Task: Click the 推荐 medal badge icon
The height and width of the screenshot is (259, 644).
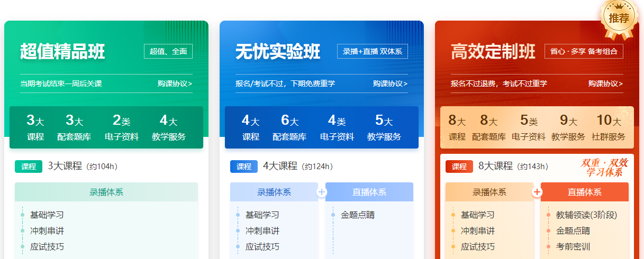Action: (618, 18)
